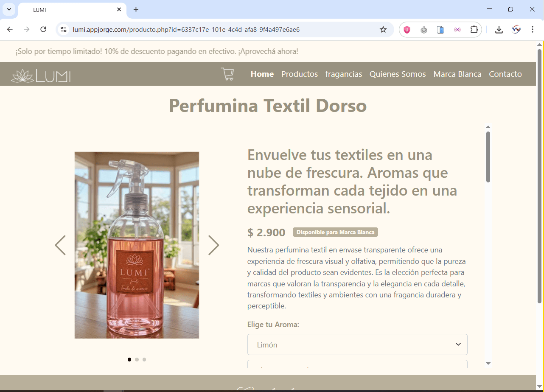Visit the Marca Blanca page
Screen dimensions: 544x392
457,74
